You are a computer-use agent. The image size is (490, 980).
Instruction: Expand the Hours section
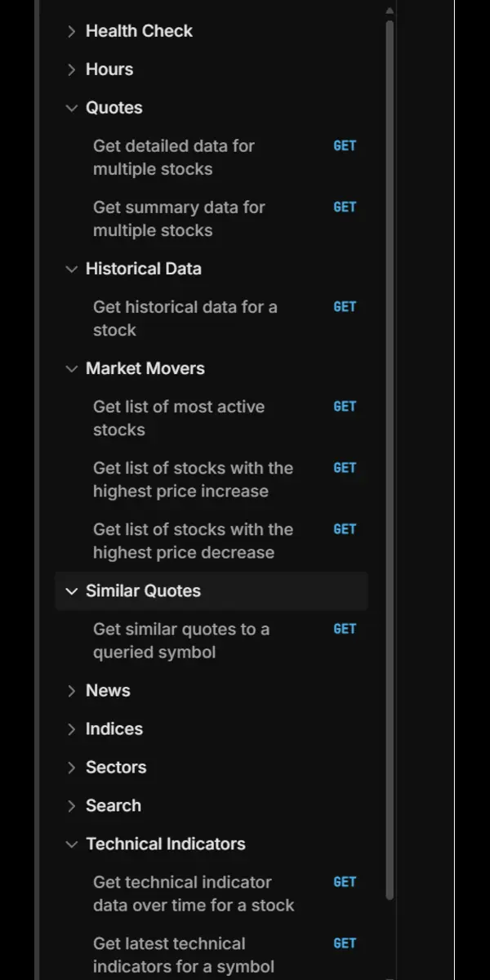point(109,69)
